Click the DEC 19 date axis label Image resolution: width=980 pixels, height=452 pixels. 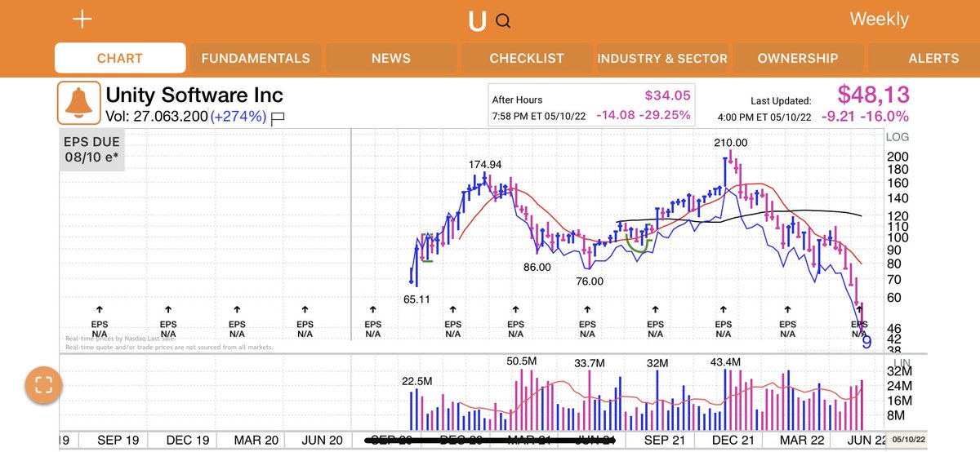click(187, 440)
